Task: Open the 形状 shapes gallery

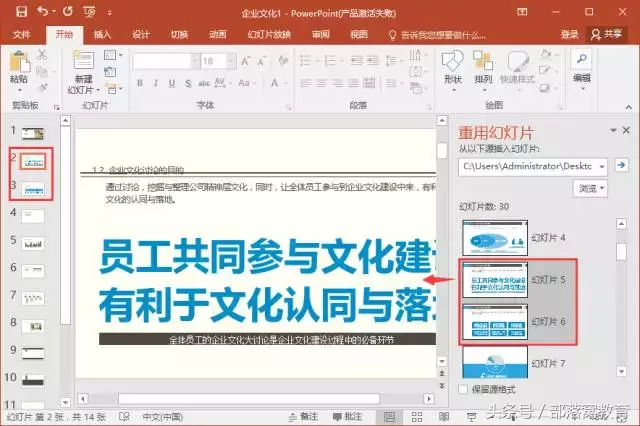Action: [452, 69]
